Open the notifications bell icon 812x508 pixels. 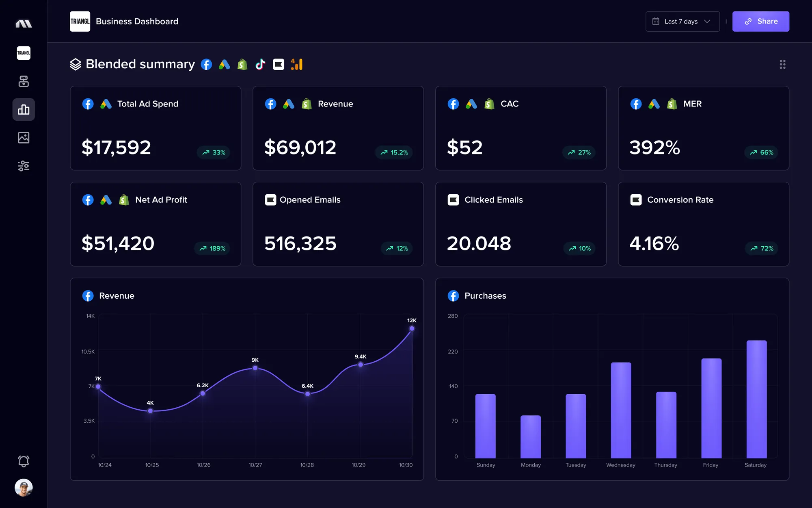click(x=24, y=461)
